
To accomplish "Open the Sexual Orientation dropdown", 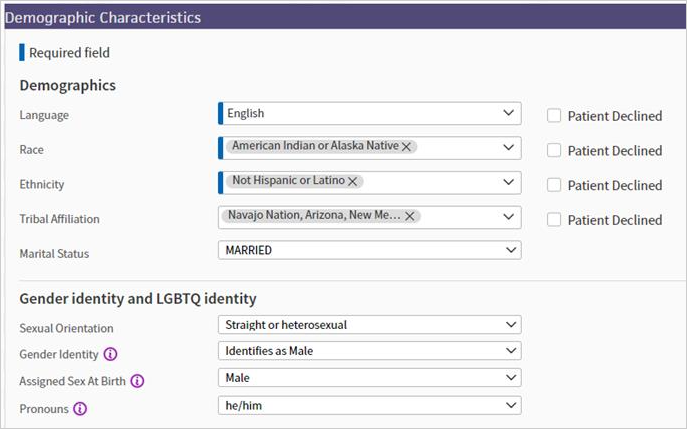I will coord(369,324).
